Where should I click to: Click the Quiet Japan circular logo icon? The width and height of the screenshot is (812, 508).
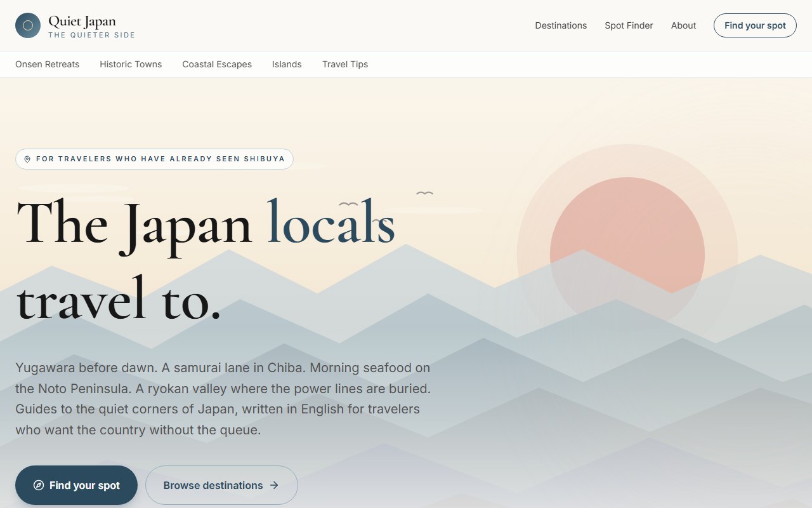[x=28, y=25]
